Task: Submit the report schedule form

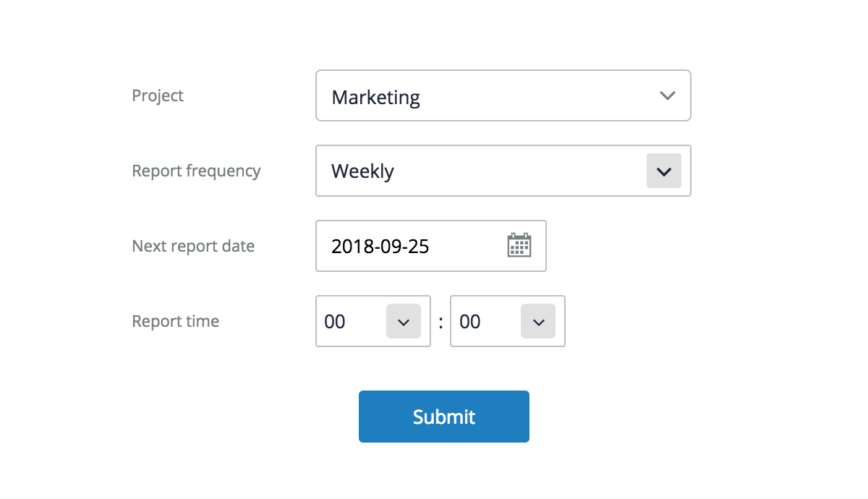Action: coord(444,417)
